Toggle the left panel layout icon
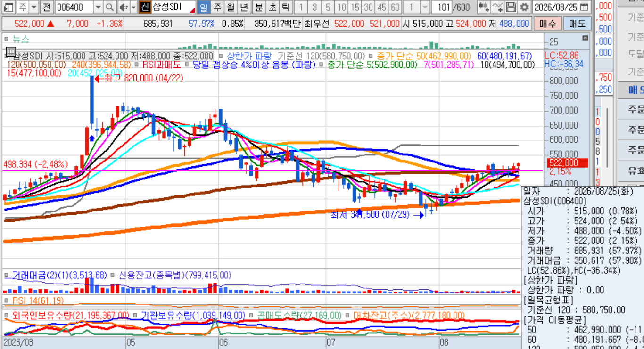The height and width of the screenshot is (349, 644). (9, 7)
